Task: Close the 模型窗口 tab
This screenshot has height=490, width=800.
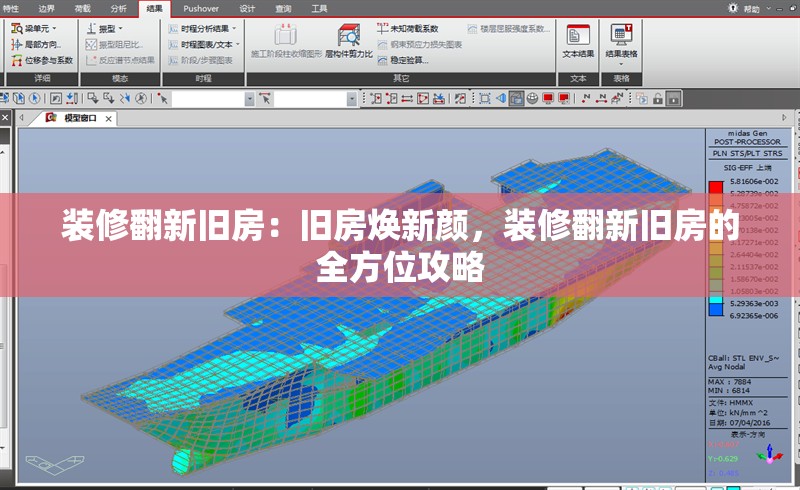Action: tap(108, 118)
